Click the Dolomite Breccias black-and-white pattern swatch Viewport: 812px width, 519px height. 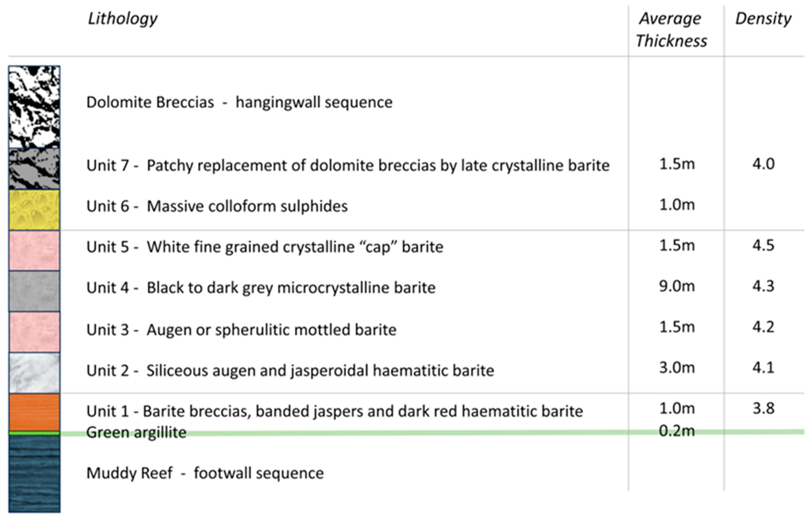[34, 107]
